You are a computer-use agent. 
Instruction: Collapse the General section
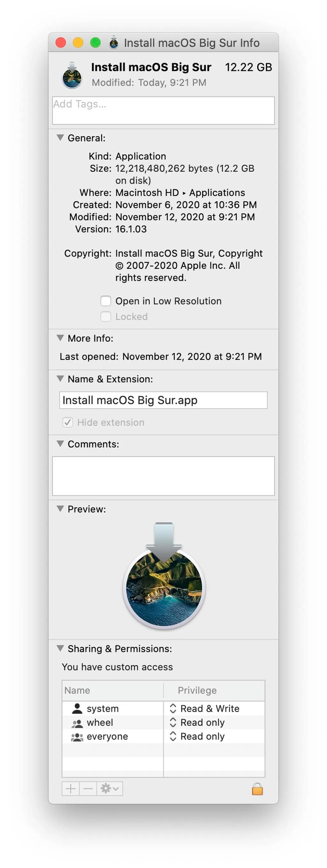click(x=60, y=138)
